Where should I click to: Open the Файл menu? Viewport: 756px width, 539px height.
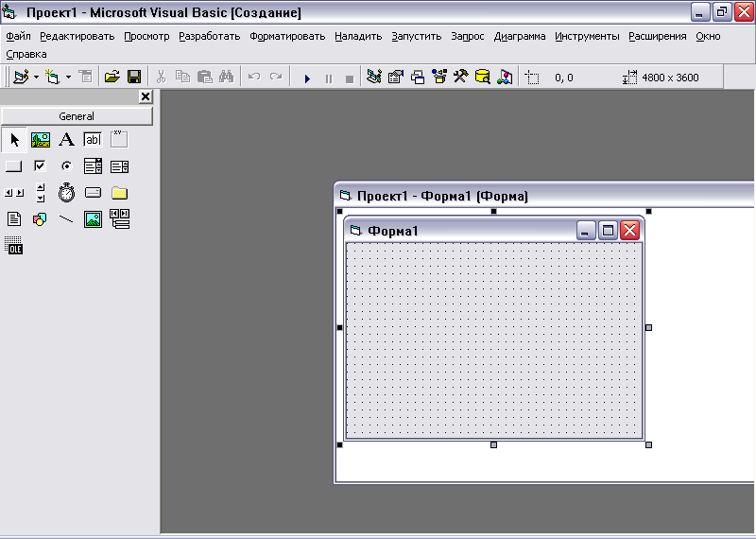[18, 36]
